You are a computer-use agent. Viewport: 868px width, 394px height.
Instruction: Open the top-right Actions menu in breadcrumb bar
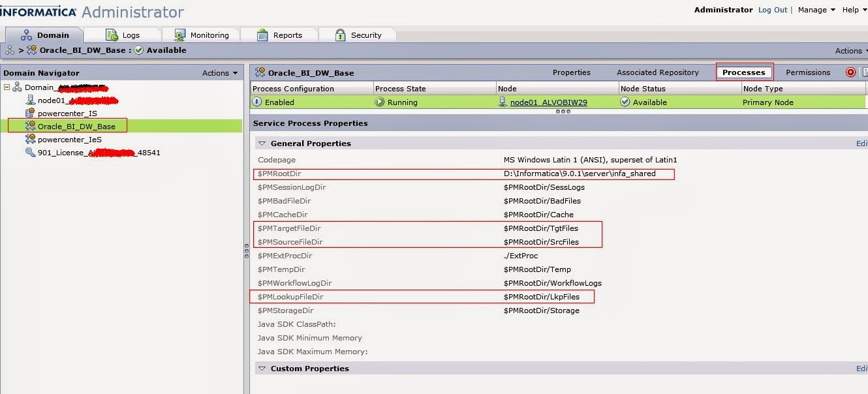[851, 51]
